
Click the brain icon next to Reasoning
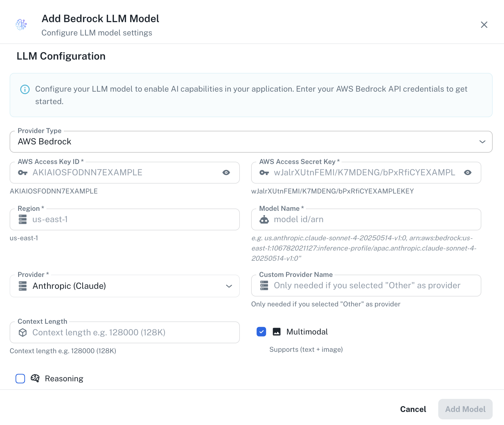pyautogui.click(x=35, y=378)
